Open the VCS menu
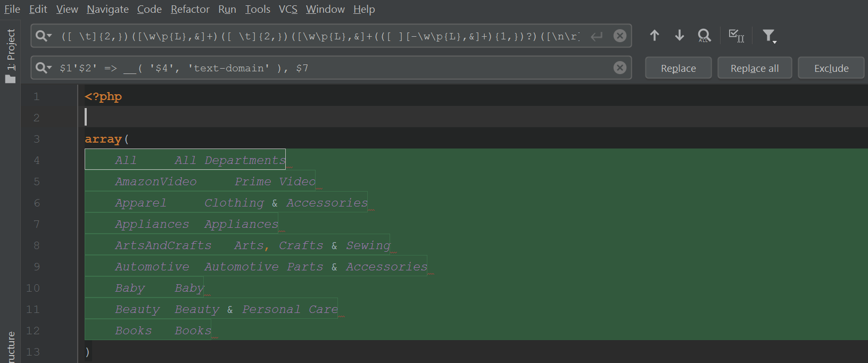The height and width of the screenshot is (363, 868). [x=288, y=9]
